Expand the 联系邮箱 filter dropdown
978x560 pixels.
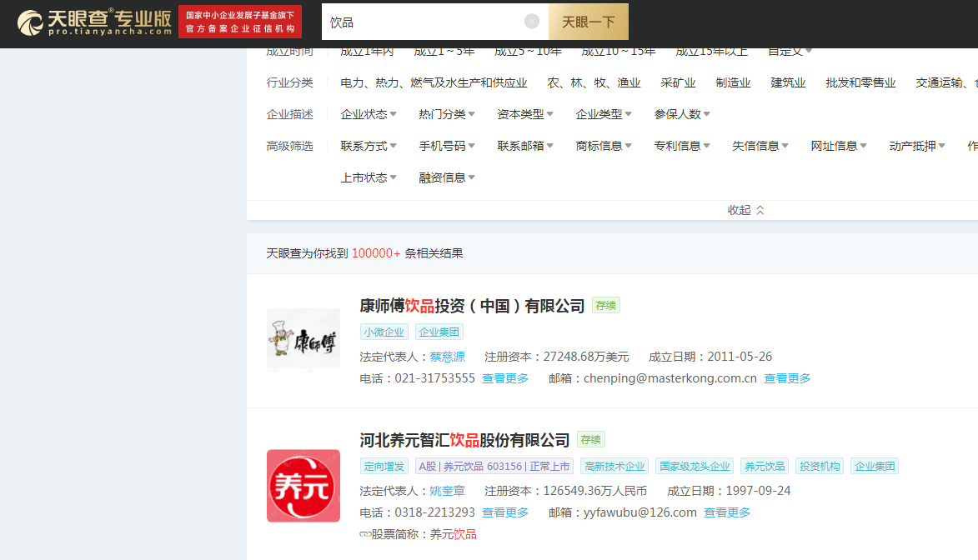tap(524, 146)
